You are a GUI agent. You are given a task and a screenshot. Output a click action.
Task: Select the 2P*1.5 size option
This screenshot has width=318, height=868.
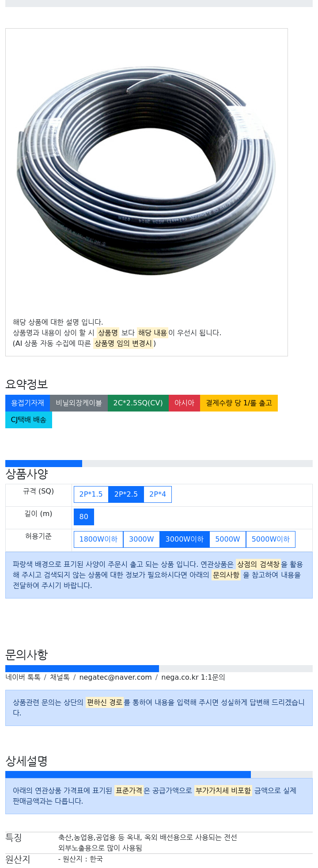click(91, 494)
